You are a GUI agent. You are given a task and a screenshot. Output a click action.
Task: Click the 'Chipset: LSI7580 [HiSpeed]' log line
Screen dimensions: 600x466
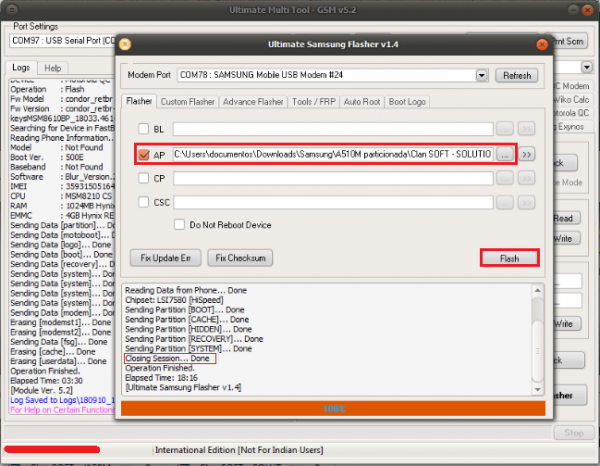[x=174, y=300]
